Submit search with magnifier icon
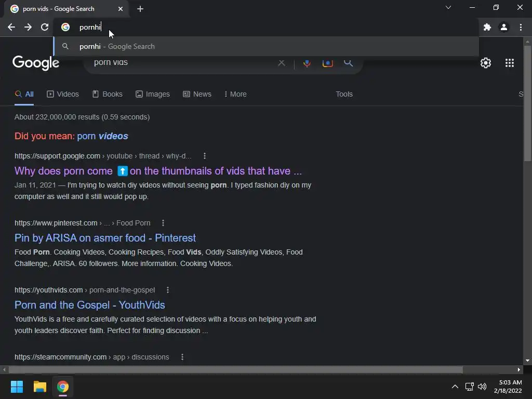Image resolution: width=532 pixels, height=399 pixels. 348,63
